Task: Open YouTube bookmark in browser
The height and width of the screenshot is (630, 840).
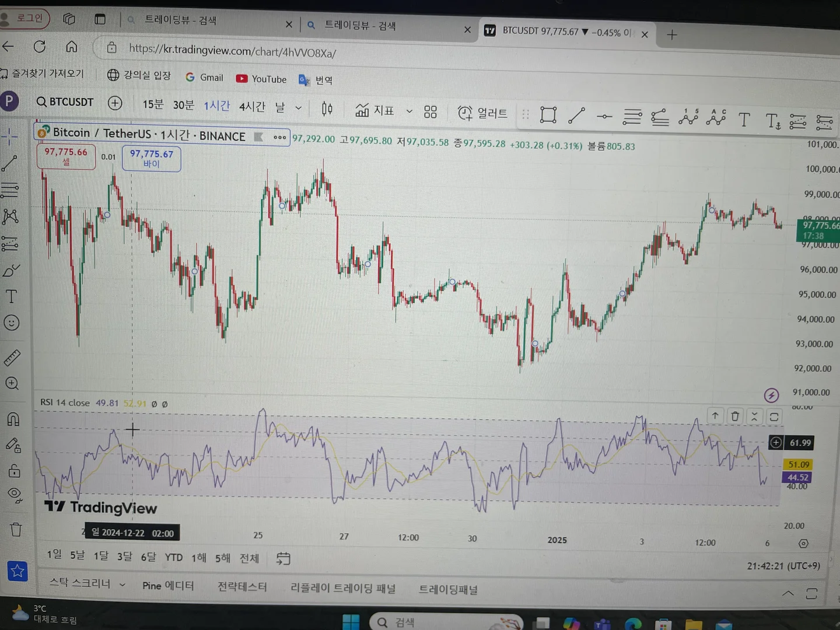Action: (261, 79)
